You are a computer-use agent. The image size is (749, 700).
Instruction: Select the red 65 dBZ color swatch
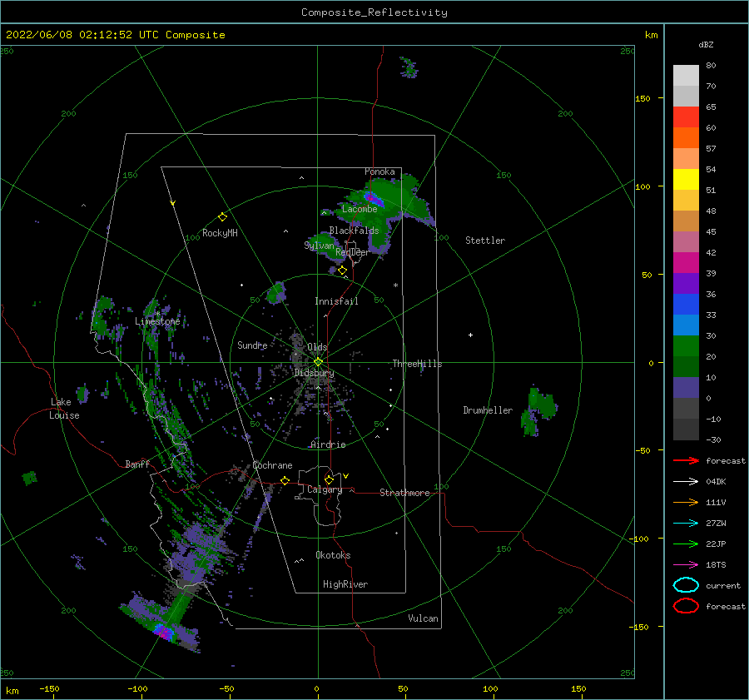tap(686, 117)
